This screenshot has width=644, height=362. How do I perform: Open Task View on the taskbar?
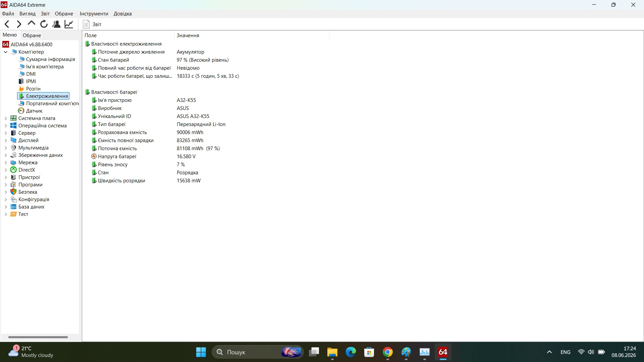[x=314, y=352]
